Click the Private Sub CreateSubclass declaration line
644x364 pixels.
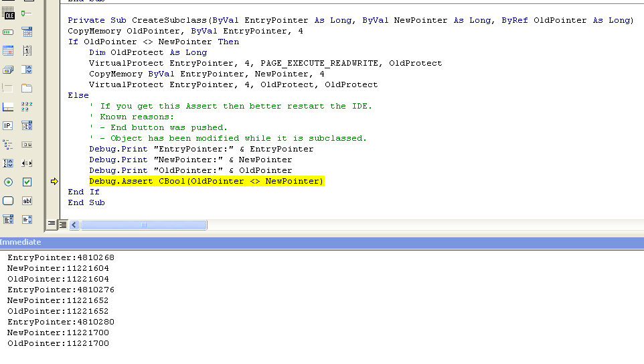coord(351,20)
